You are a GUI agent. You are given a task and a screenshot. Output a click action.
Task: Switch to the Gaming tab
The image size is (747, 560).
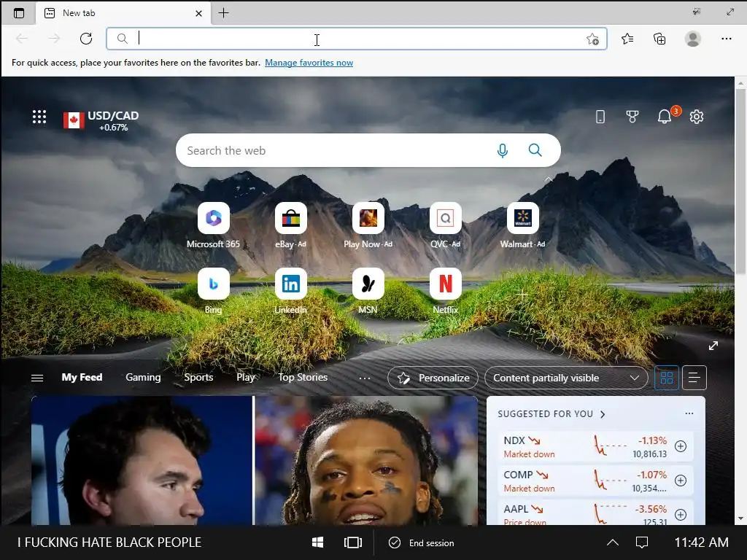click(143, 377)
